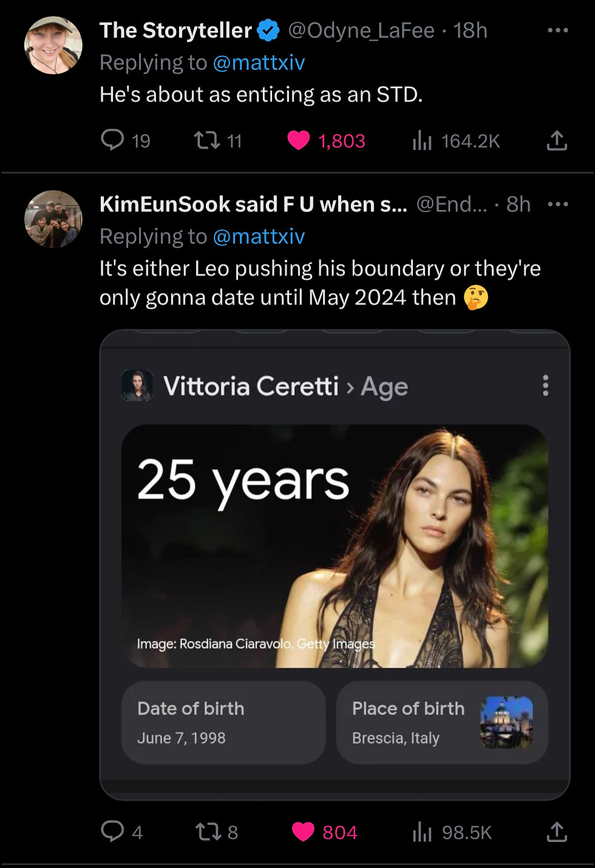Viewport: 595px width, 868px height.
Task: Unlike the tweet with 804 likes
Action: (x=303, y=832)
